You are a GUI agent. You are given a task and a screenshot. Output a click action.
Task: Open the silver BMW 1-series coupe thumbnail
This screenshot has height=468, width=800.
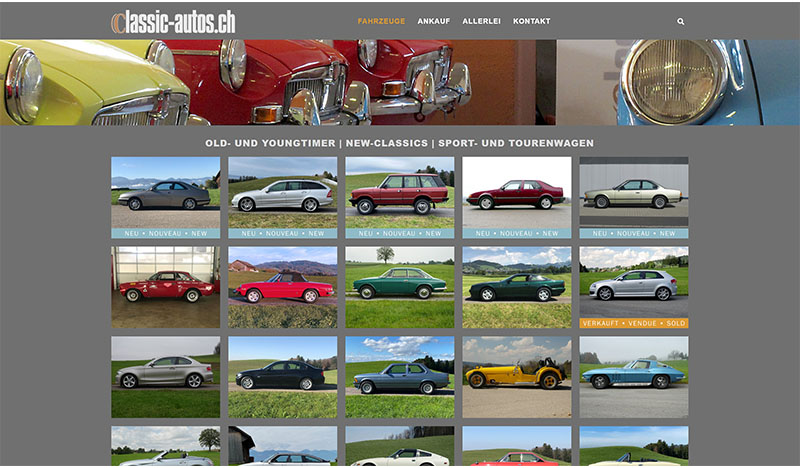tap(166, 377)
